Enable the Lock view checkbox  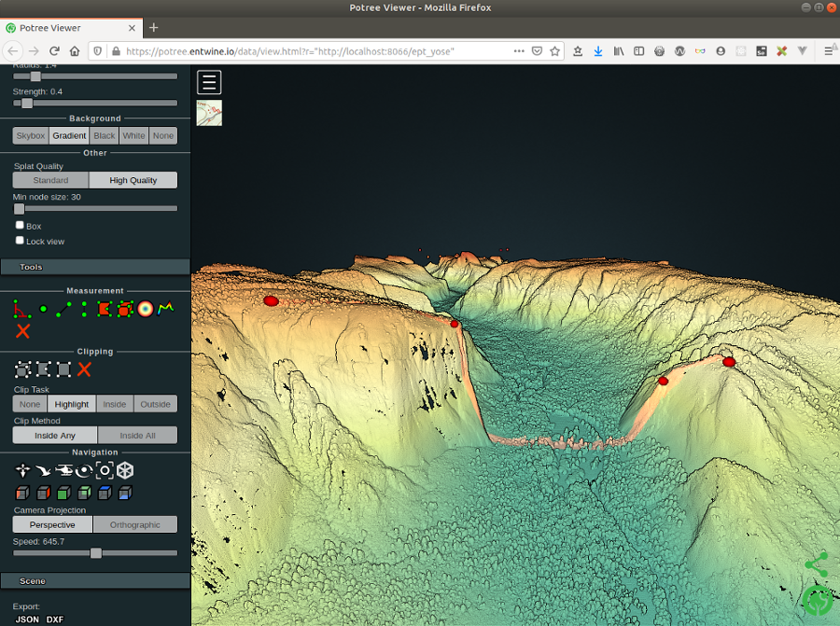pyautogui.click(x=19, y=240)
